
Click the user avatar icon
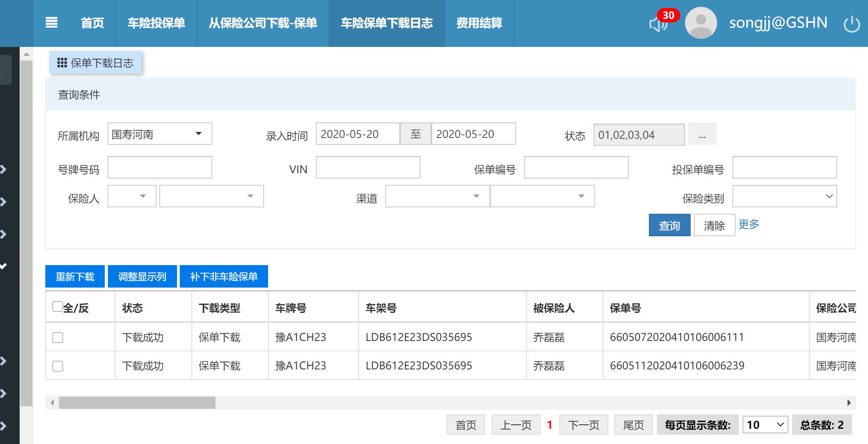701,23
